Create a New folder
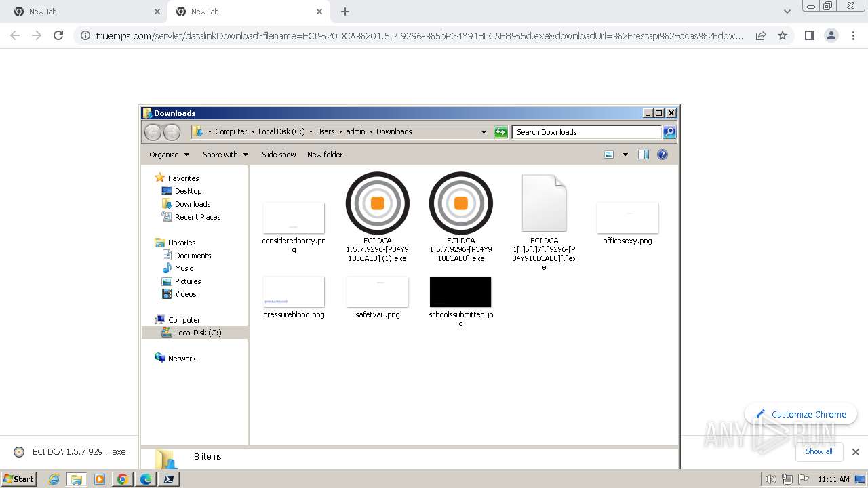Viewport: 868px width, 488px height. coord(325,155)
